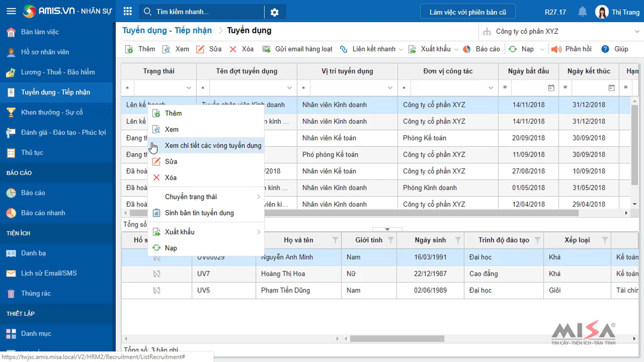
Task: Click Phản hồi feedback button
Action: 571,49
